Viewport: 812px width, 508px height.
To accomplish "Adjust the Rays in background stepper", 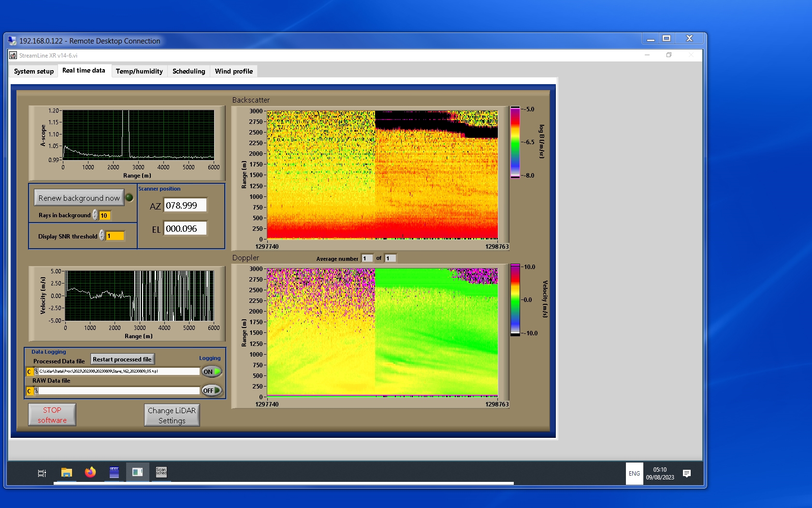I will (x=95, y=215).
